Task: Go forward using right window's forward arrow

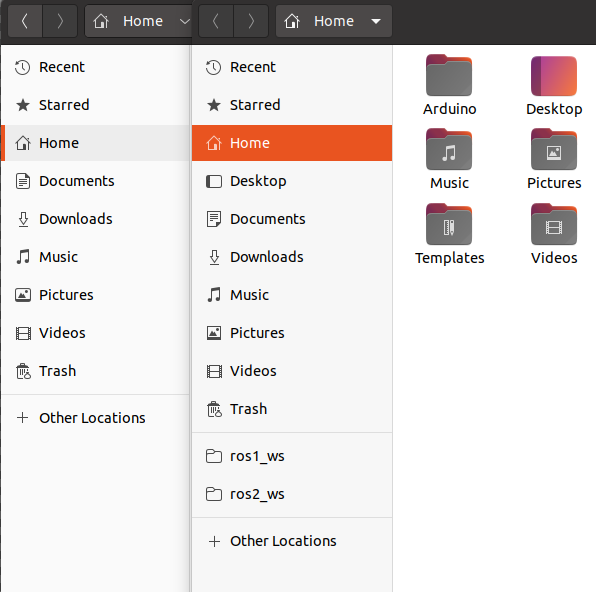Action: [251, 21]
